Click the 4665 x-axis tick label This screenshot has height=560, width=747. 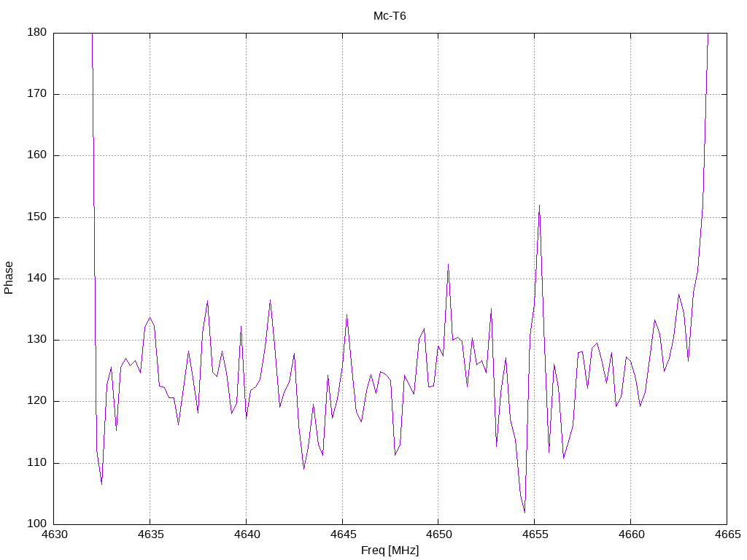click(x=728, y=534)
